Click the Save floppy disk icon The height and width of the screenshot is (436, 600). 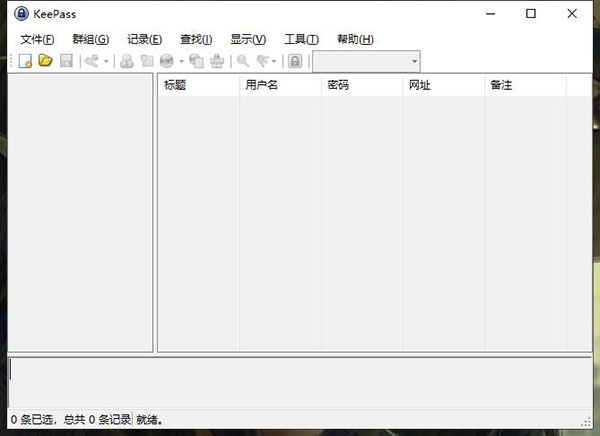coord(66,61)
